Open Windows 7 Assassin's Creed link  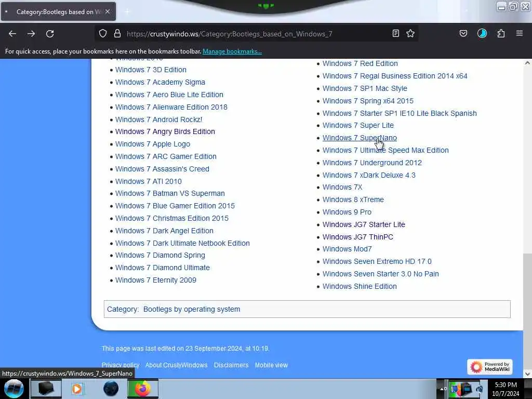162,169
